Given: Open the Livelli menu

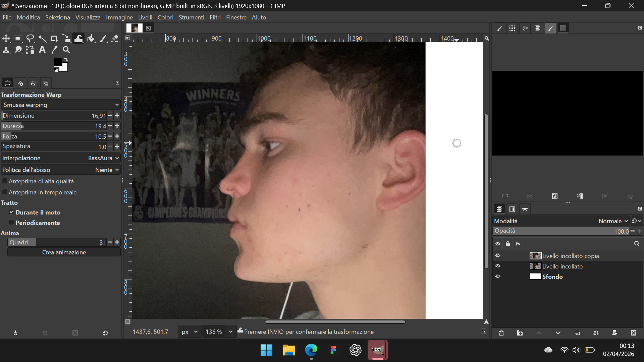Looking at the screenshot, I should coord(145,17).
